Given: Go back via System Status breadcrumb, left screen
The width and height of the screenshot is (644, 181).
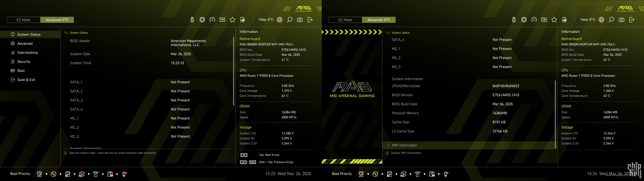Looking at the screenshot, I should (76, 33).
